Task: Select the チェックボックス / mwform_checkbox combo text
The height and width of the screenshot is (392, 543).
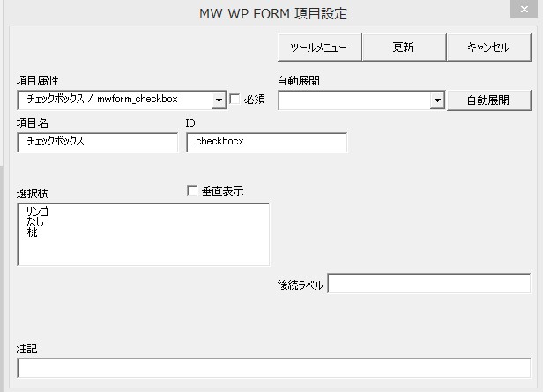Action: point(102,99)
